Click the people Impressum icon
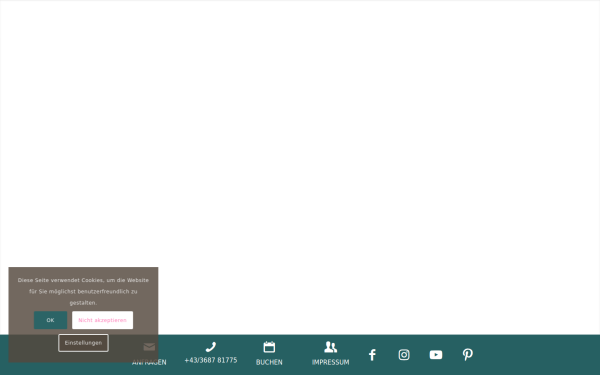 [331, 347]
